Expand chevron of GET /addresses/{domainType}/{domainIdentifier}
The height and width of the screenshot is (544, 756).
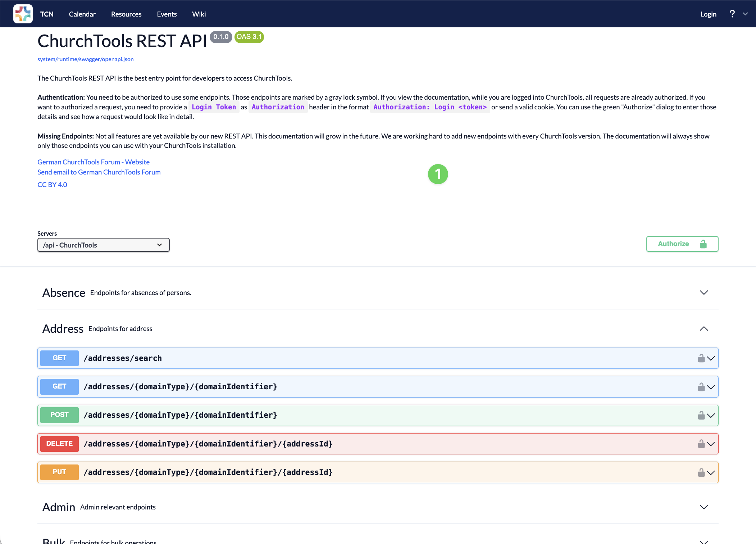click(711, 387)
